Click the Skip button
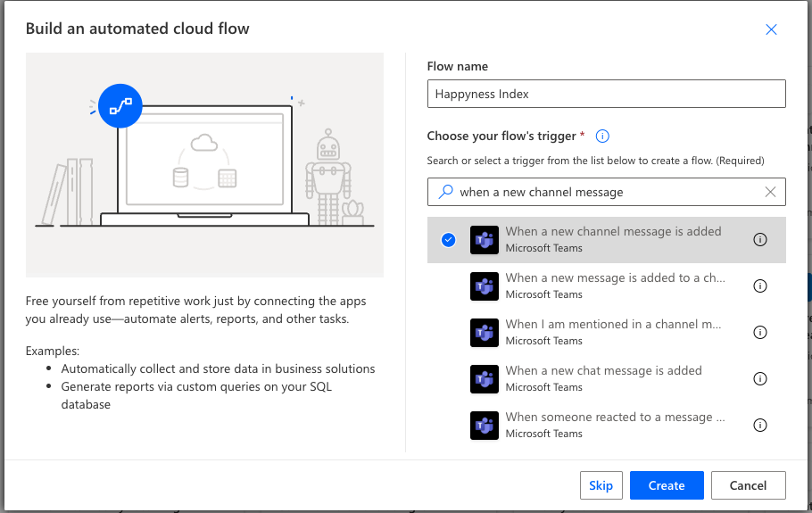Screen dimensions: 812x513 [601, 485]
